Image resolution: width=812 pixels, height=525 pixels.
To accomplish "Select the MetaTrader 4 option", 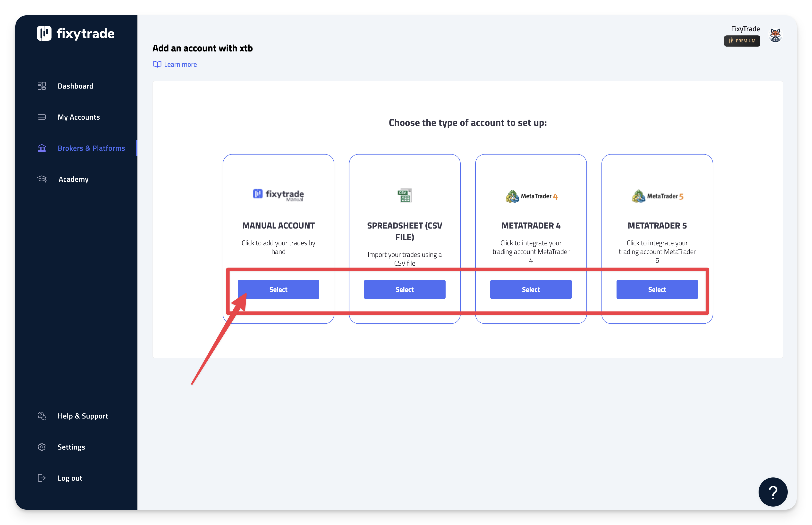I will coord(531,289).
